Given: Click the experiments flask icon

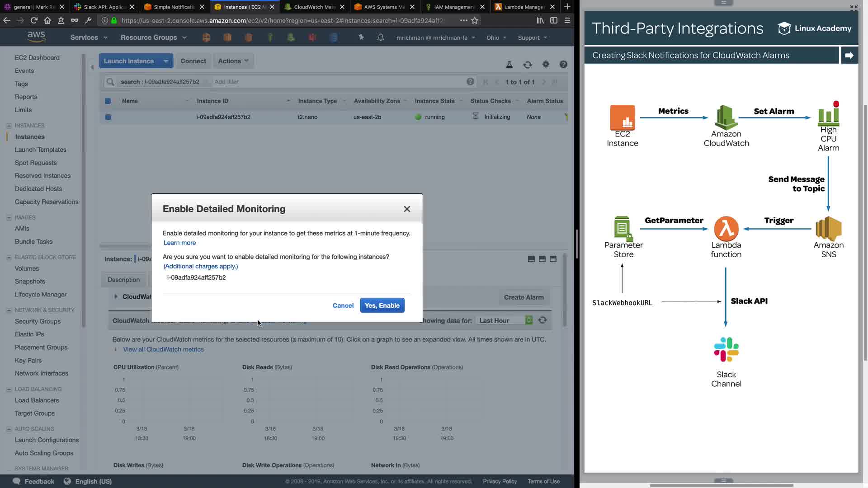Looking at the screenshot, I should point(509,65).
